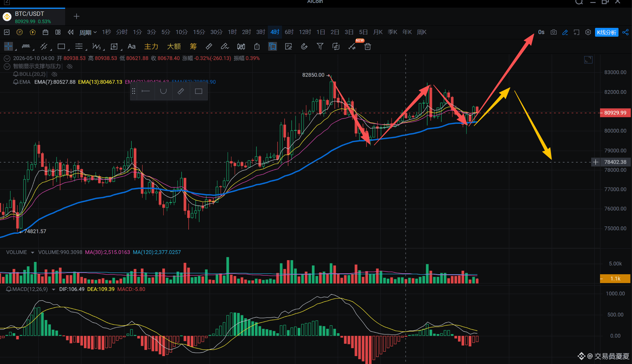Click the 筹 chip distribution button

(x=193, y=46)
